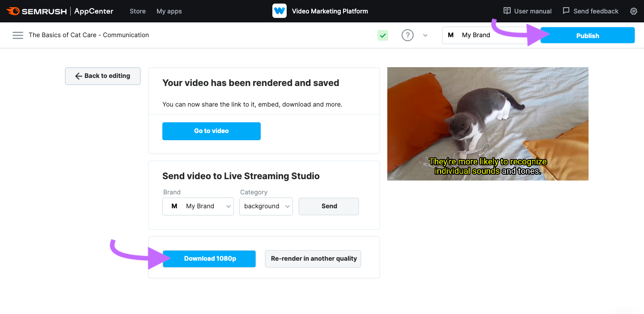Send video to Live Streaming Studio
Image resolution: width=644 pixels, height=314 pixels.
point(329,206)
